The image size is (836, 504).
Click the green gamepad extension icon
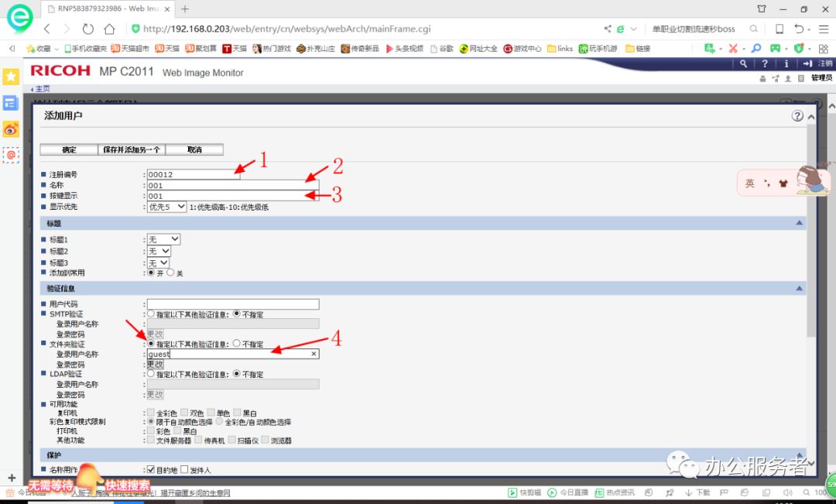(775, 49)
